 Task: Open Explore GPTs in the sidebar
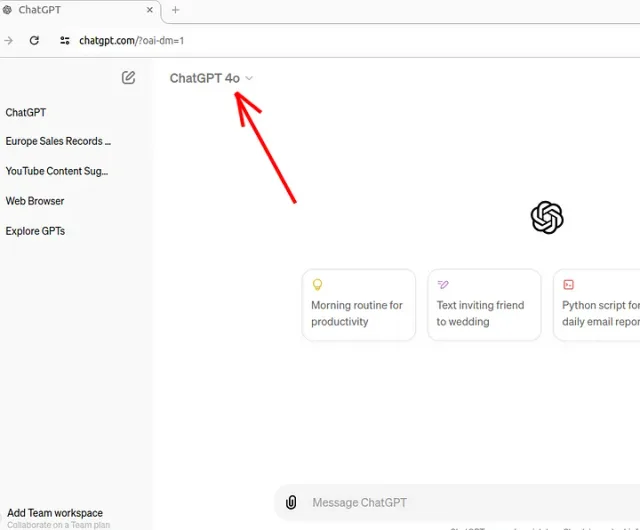35,231
